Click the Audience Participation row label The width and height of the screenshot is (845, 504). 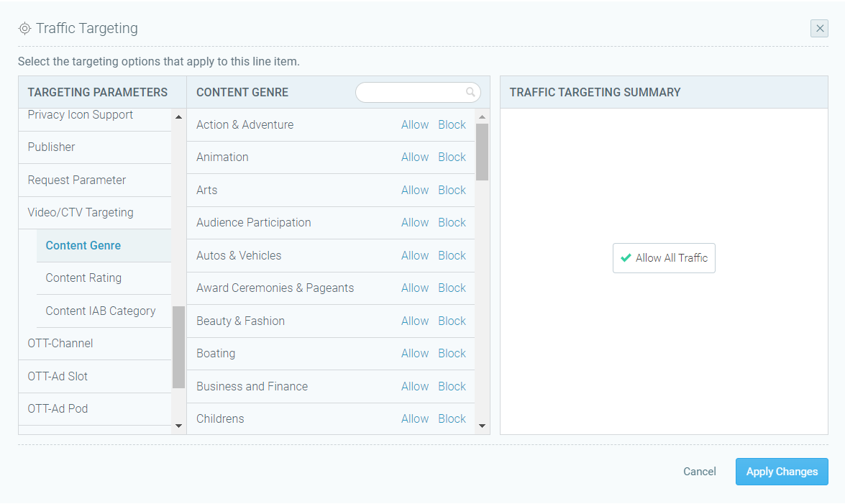point(253,223)
